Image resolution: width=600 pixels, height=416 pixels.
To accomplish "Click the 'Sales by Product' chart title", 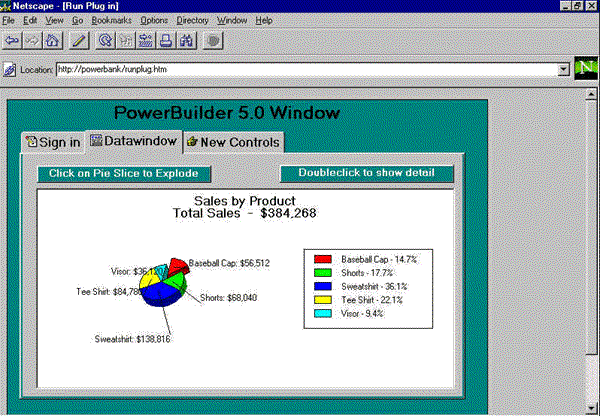I will [245, 201].
